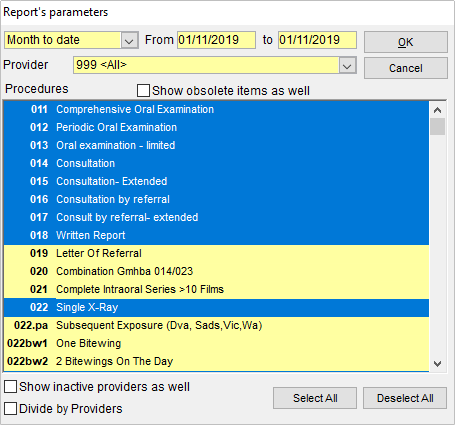Cancel the report parameters dialog
This screenshot has height=425, width=455.
406,68
